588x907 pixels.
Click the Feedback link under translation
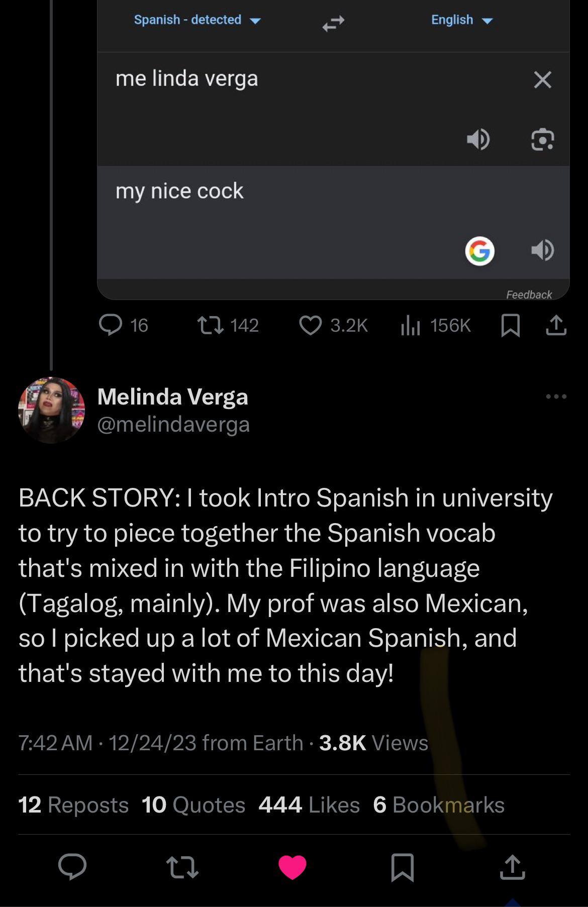pyautogui.click(x=529, y=294)
